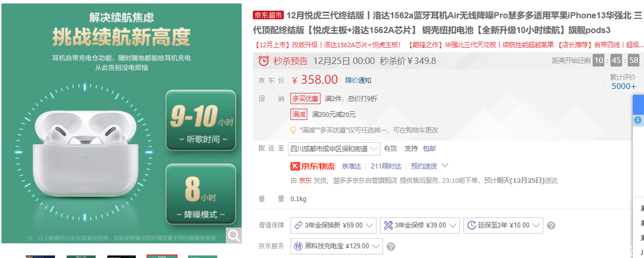The height and width of the screenshot is (258, 644).
Task: Click the 211限时达 link
Action: [x=386, y=166]
